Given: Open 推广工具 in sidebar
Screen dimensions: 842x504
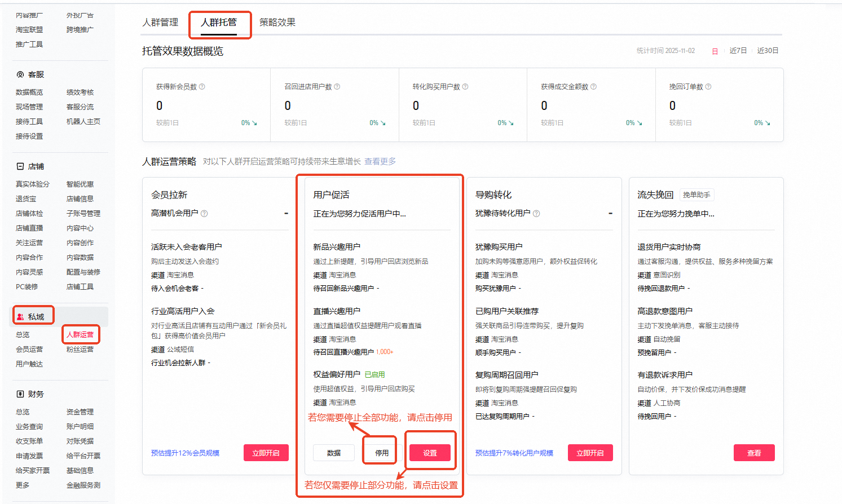Looking at the screenshot, I should 29,45.
